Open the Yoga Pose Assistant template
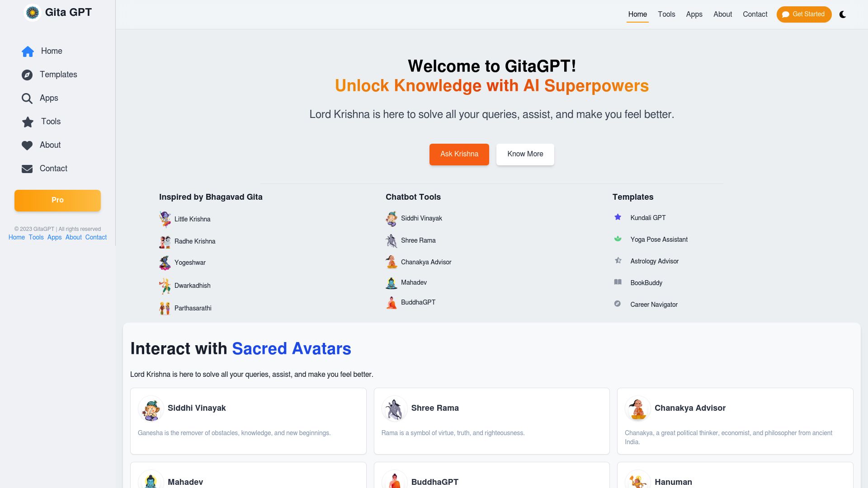 (x=659, y=239)
